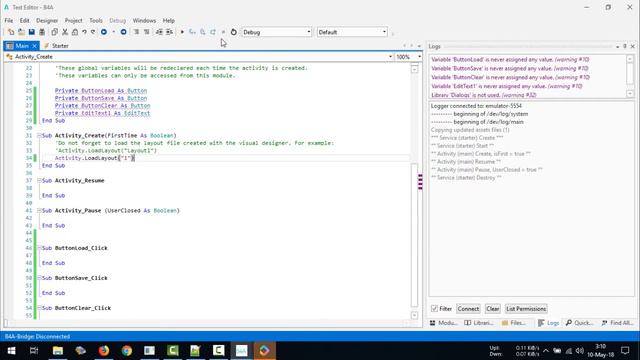The width and height of the screenshot is (640, 360).
Task: Open the Designer menu
Action: (47, 20)
